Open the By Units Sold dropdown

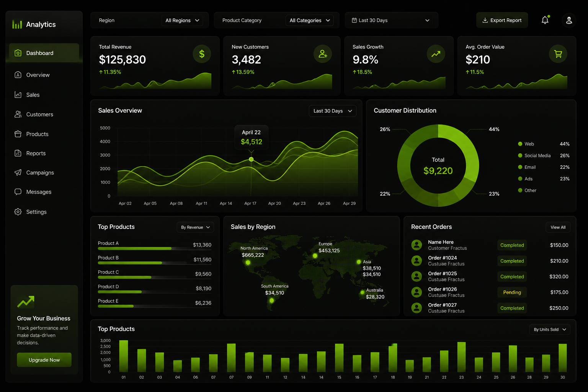(550, 330)
